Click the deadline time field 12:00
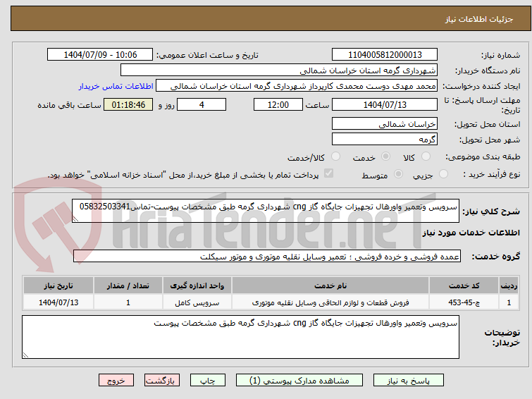 [x=278, y=104]
